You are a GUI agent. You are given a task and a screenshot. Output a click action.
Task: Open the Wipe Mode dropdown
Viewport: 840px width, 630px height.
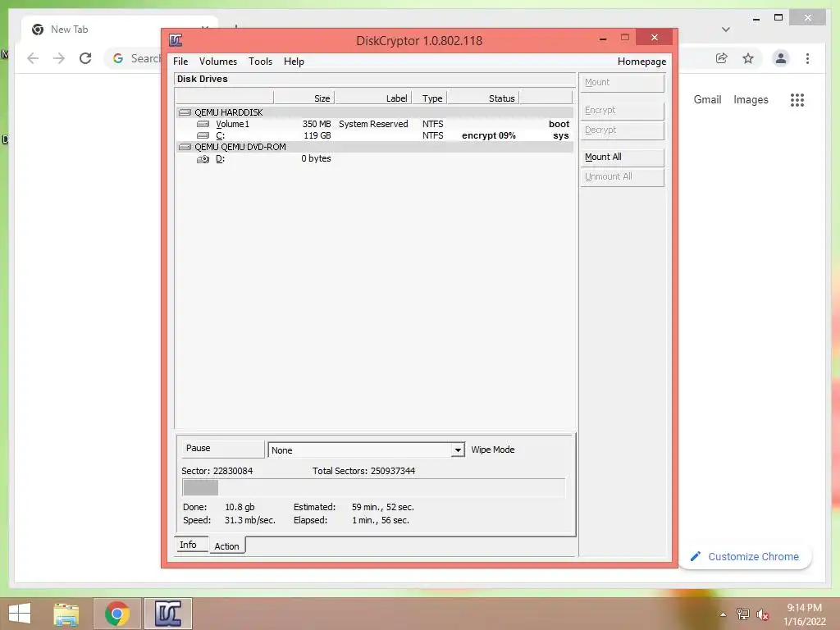(x=457, y=450)
